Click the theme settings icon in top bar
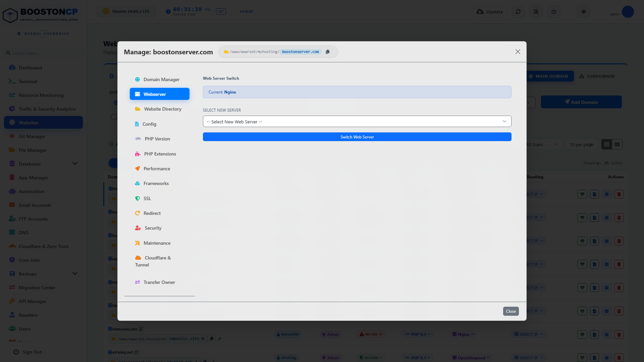The height and width of the screenshot is (362, 644). (x=584, y=12)
